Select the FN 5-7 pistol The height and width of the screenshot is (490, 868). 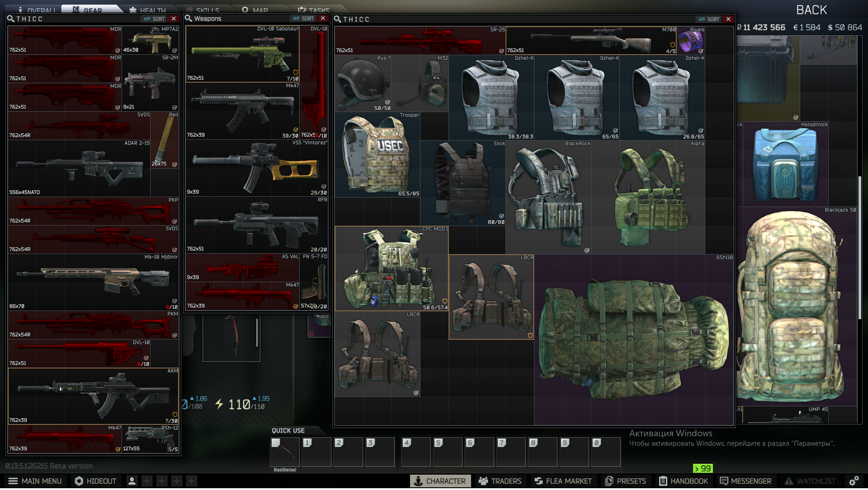[x=314, y=282]
